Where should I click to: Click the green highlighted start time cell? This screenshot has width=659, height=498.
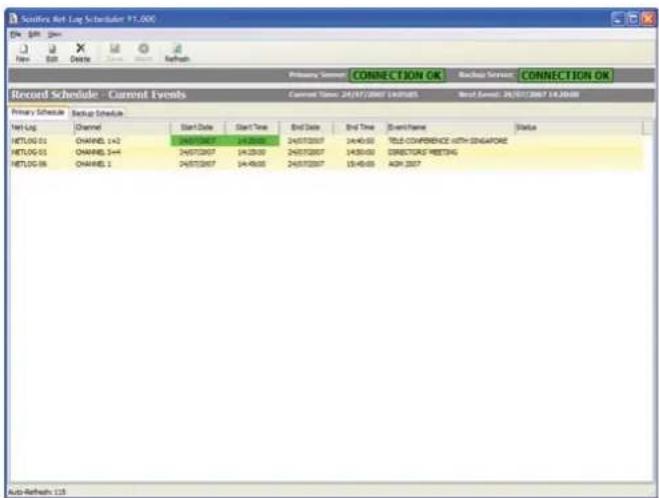(x=252, y=141)
